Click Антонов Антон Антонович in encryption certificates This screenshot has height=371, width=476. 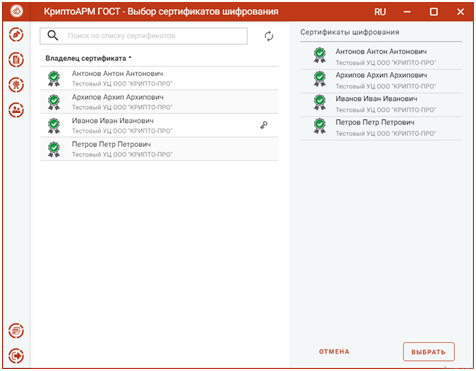[x=381, y=56]
